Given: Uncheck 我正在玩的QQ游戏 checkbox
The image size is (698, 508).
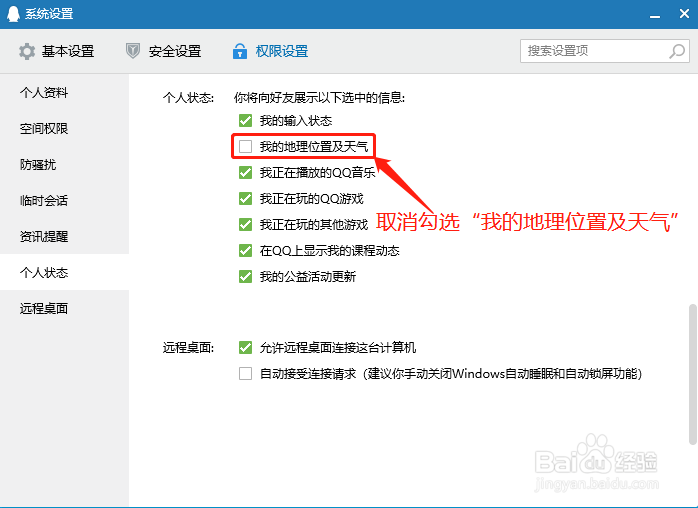Looking at the screenshot, I should (245, 199).
